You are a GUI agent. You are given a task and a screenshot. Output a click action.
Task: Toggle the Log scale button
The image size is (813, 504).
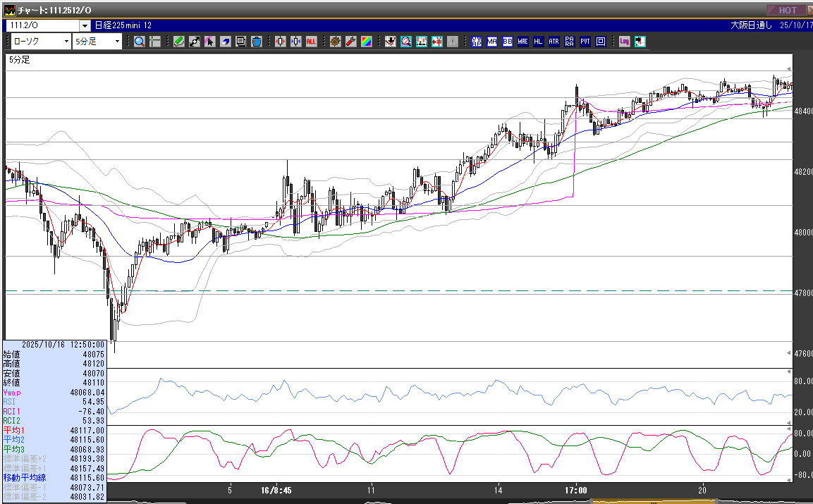624,42
